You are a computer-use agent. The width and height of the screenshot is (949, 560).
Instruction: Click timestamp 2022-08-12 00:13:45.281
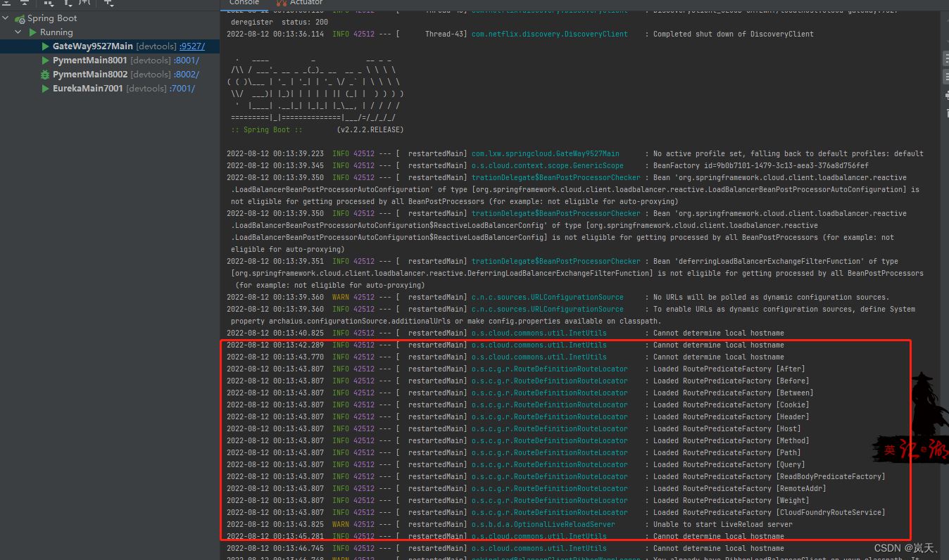point(275,536)
